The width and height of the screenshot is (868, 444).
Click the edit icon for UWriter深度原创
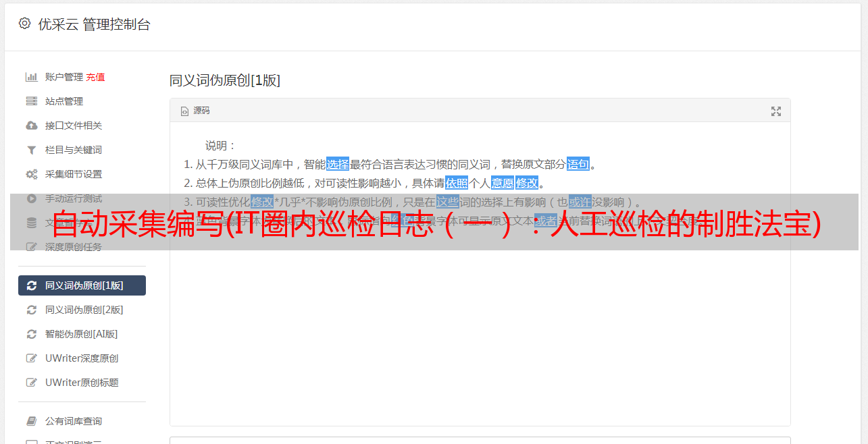31,358
